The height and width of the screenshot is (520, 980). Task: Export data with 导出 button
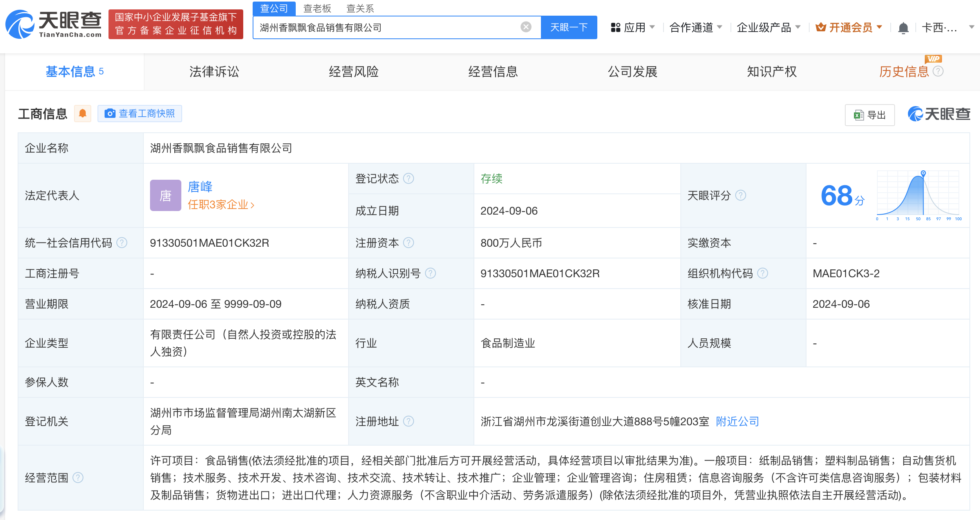click(x=870, y=115)
